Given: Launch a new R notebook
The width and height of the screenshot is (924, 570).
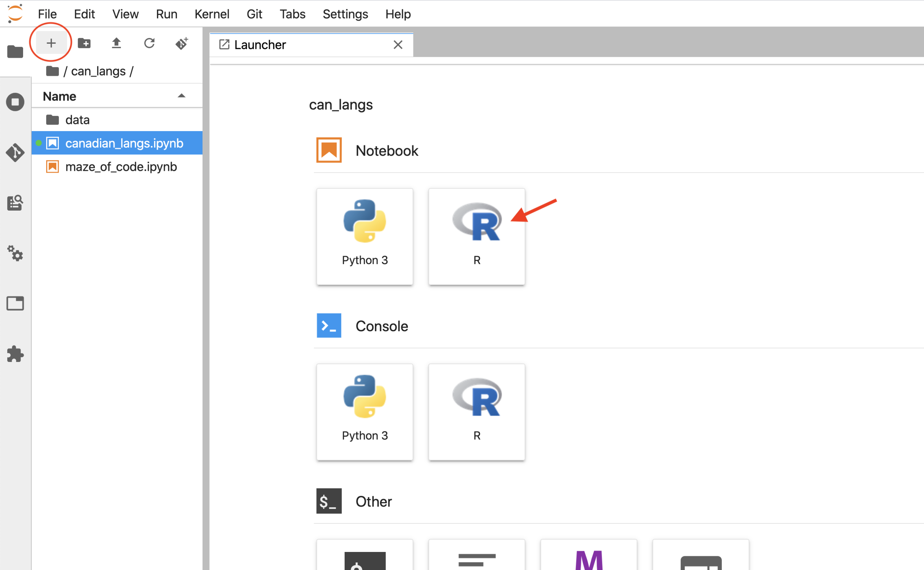Looking at the screenshot, I should point(476,236).
